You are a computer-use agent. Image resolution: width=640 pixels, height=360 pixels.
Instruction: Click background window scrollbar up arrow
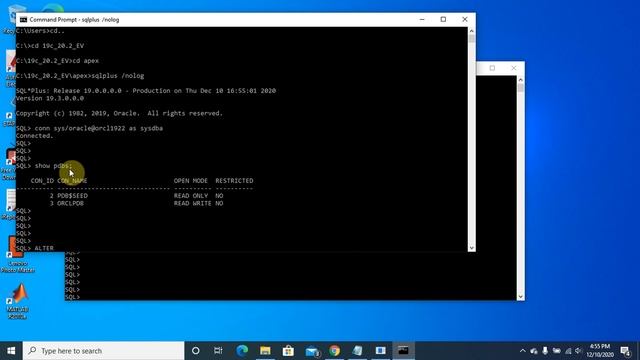[x=520, y=80]
